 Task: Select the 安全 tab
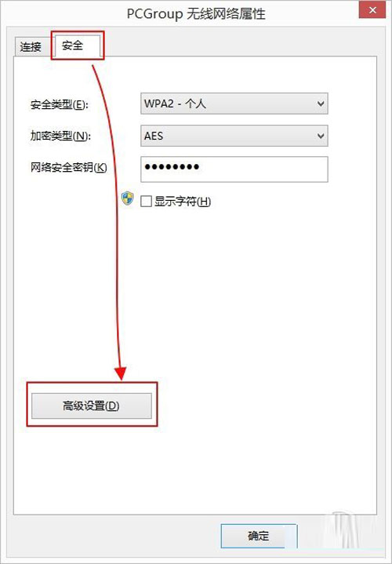75,45
